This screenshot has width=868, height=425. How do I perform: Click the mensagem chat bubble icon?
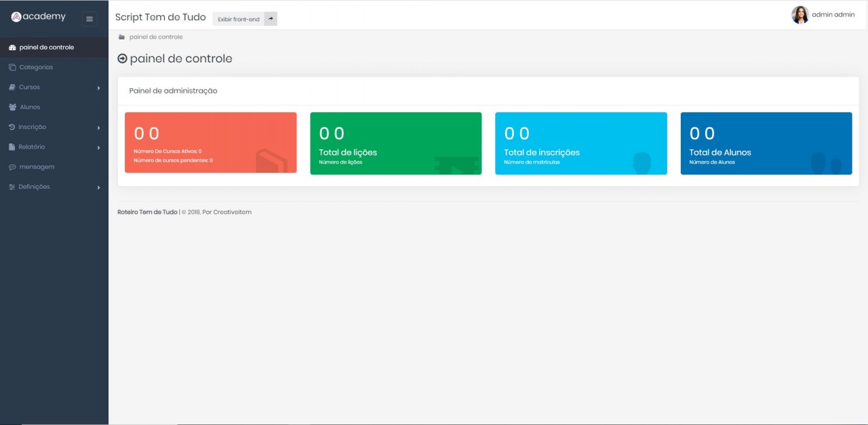coord(12,167)
